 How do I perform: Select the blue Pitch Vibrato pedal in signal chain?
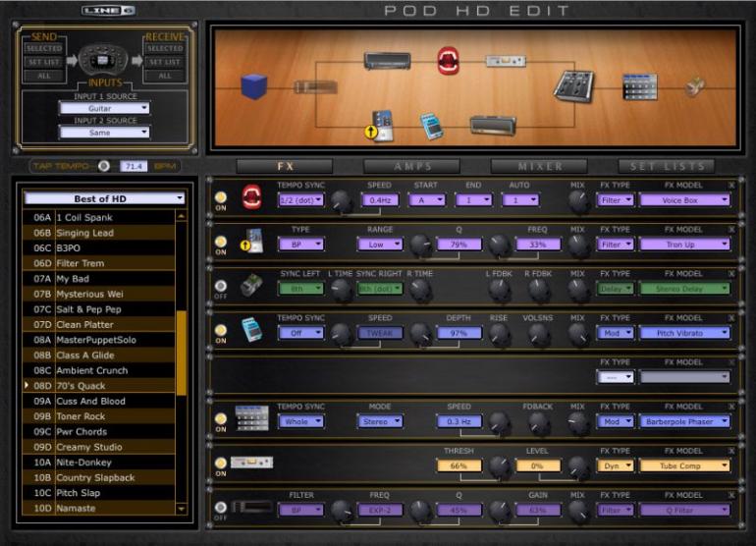[x=431, y=127]
